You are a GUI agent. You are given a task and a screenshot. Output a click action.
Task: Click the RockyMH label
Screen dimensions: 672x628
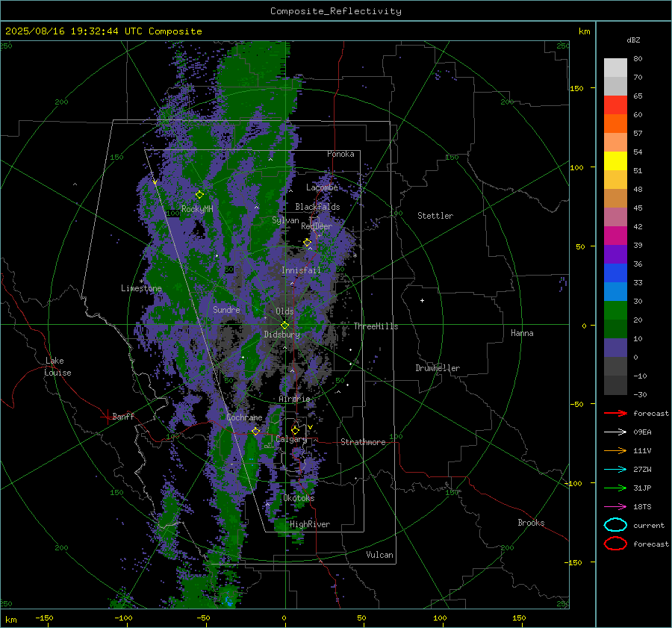(x=197, y=209)
